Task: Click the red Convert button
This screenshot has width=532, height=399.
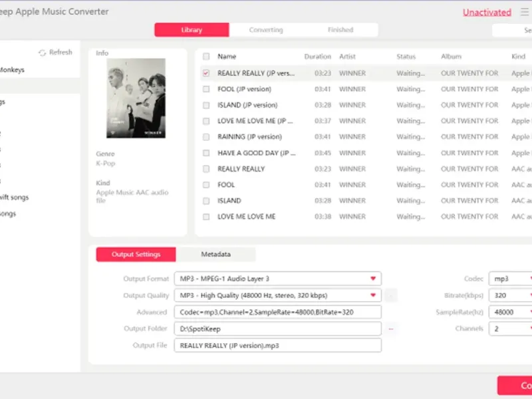Action: tap(515, 386)
